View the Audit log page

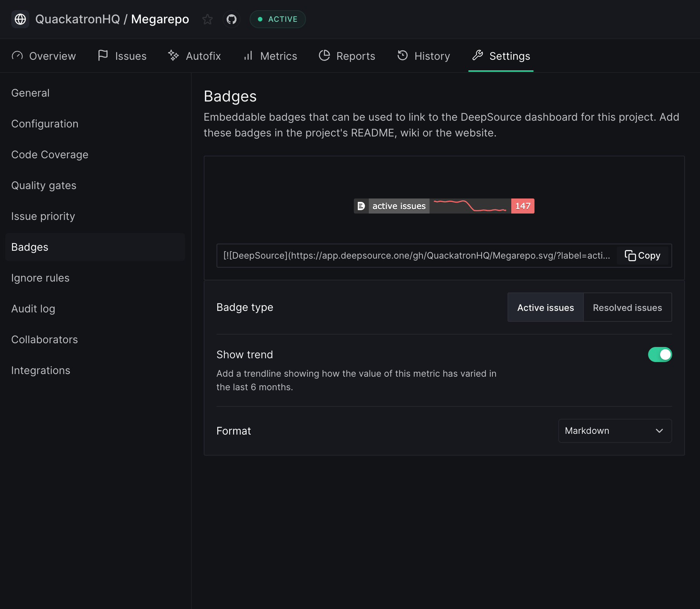click(95, 309)
